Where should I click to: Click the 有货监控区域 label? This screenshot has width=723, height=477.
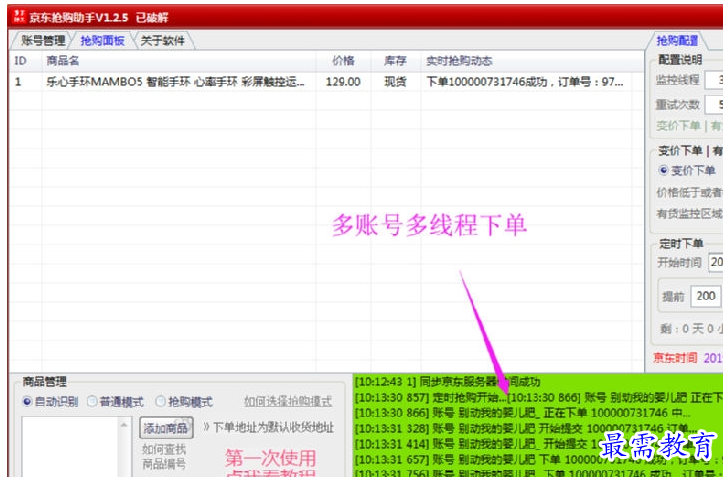pos(689,214)
